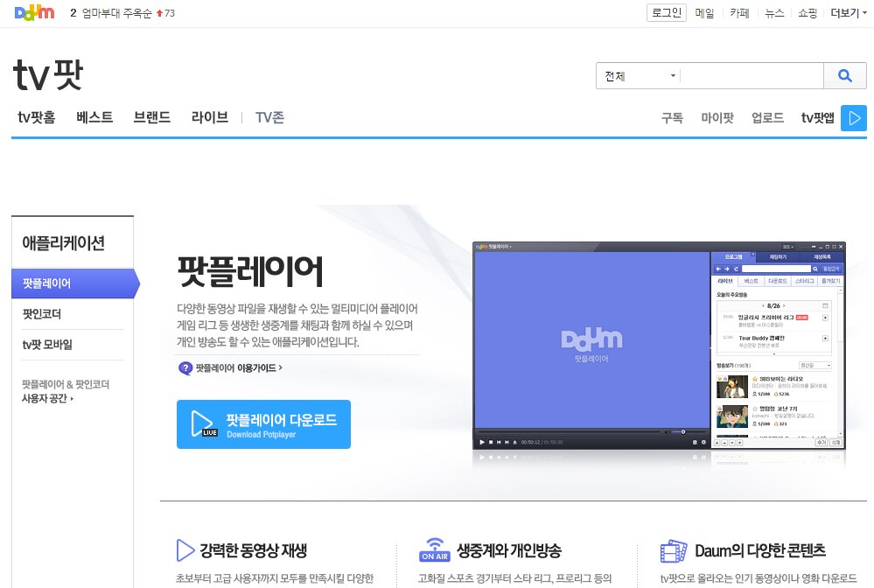The height and width of the screenshot is (588, 874).
Task: Open tv팟앱 menu item
Action: 818,117
